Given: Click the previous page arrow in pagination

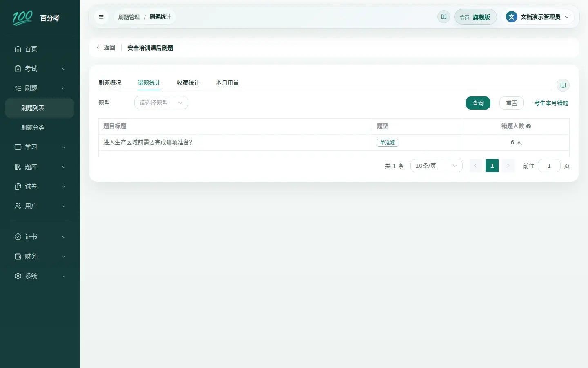Looking at the screenshot, I should pyautogui.click(x=476, y=166).
